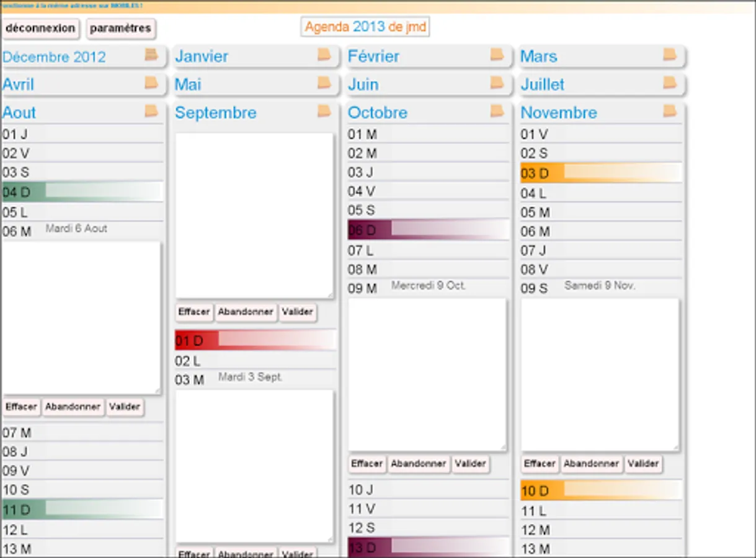Click Effacer above 01 D in Septembre
Screen dimensions: 756x558
(x=194, y=312)
